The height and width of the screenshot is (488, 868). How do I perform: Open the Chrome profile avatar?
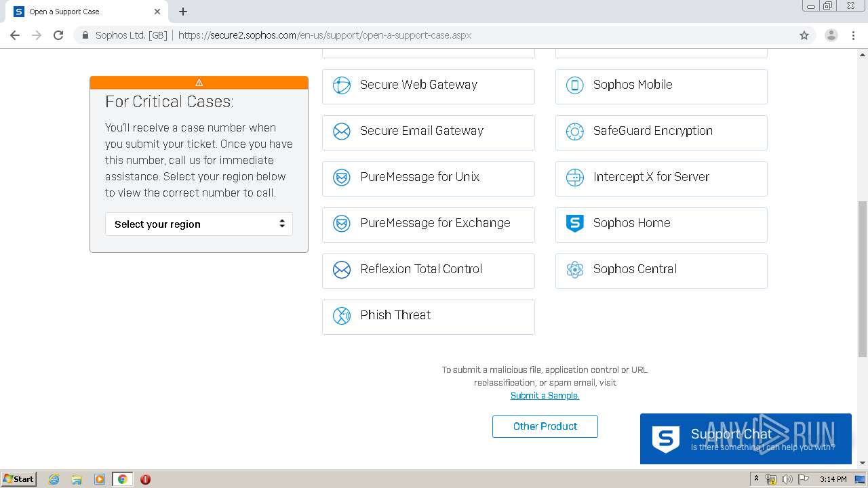831,35
